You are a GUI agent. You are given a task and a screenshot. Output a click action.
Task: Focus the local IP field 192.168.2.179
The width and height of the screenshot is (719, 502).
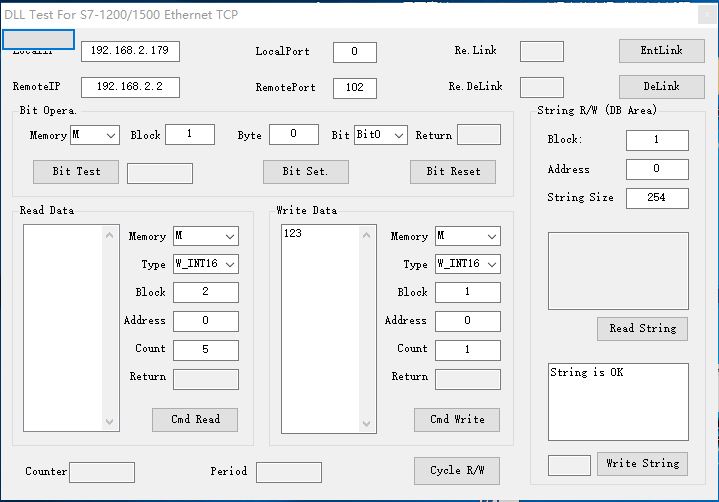130,51
